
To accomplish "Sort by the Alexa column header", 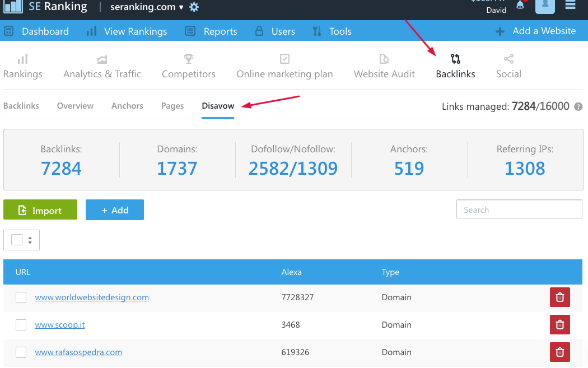I will pos(291,272).
